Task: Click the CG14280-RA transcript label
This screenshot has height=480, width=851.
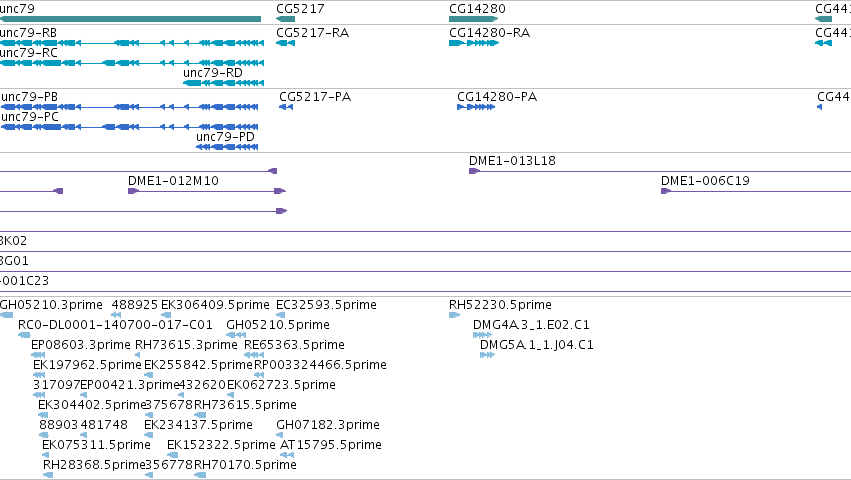Action: (x=490, y=33)
